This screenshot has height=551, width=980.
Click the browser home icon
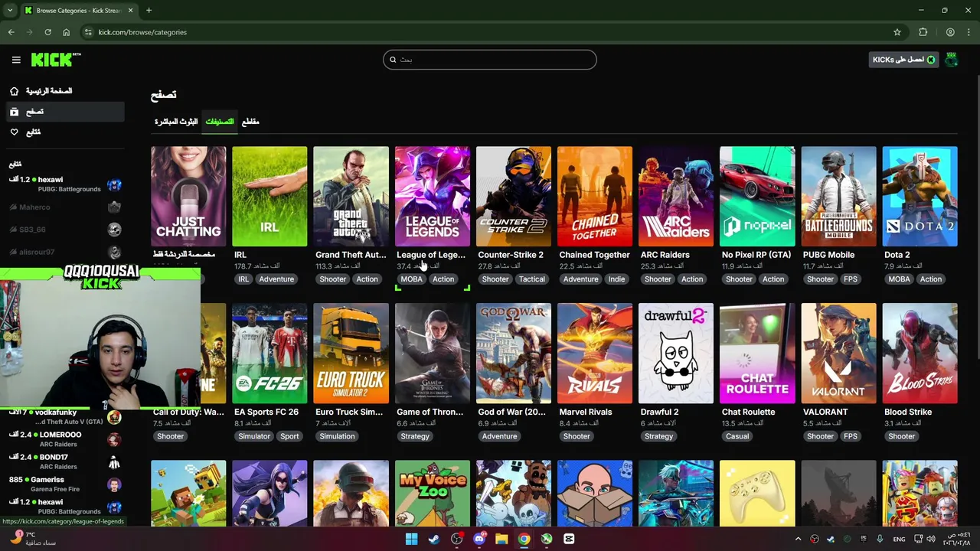[66, 32]
